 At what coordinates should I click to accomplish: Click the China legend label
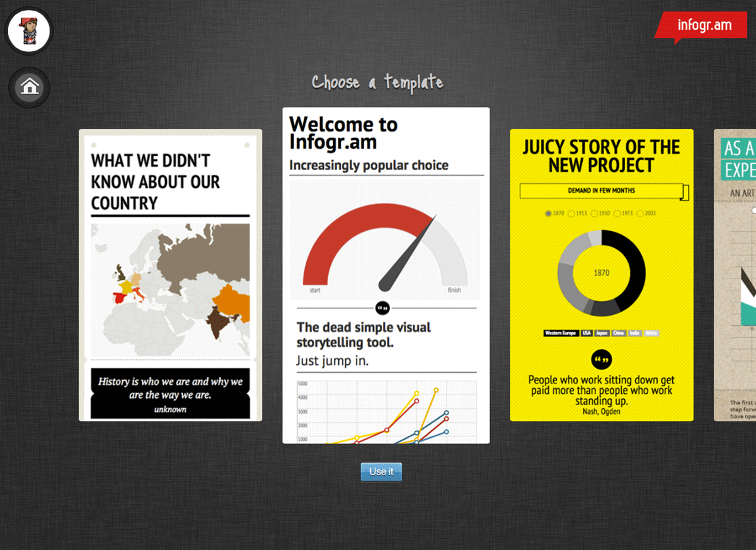619,333
